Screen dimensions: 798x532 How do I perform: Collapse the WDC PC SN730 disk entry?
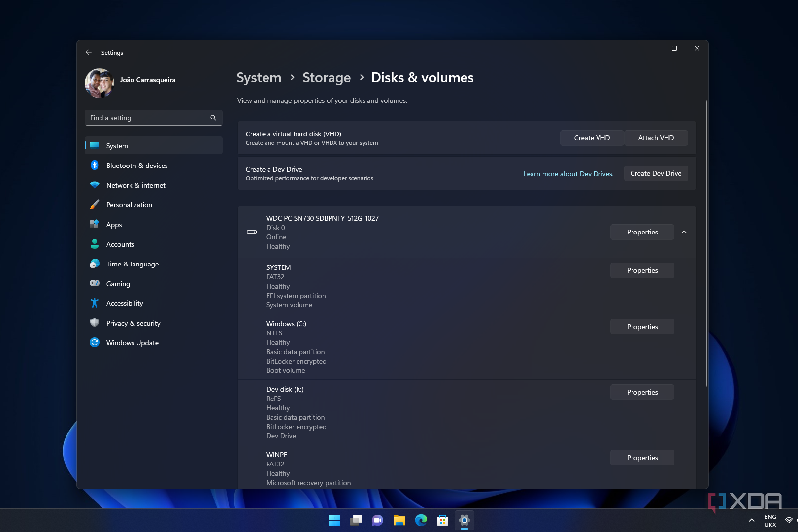click(x=684, y=232)
